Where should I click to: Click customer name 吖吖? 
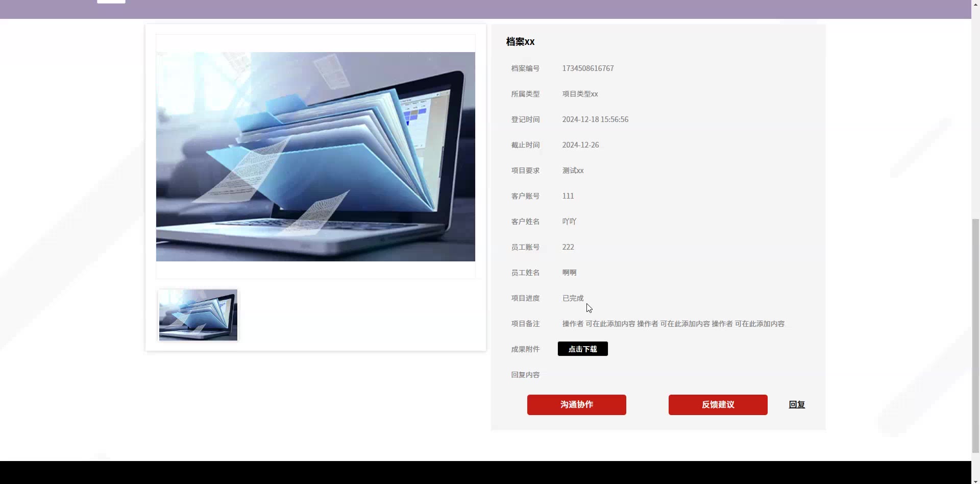pyautogui.click(x=569, y=222)
